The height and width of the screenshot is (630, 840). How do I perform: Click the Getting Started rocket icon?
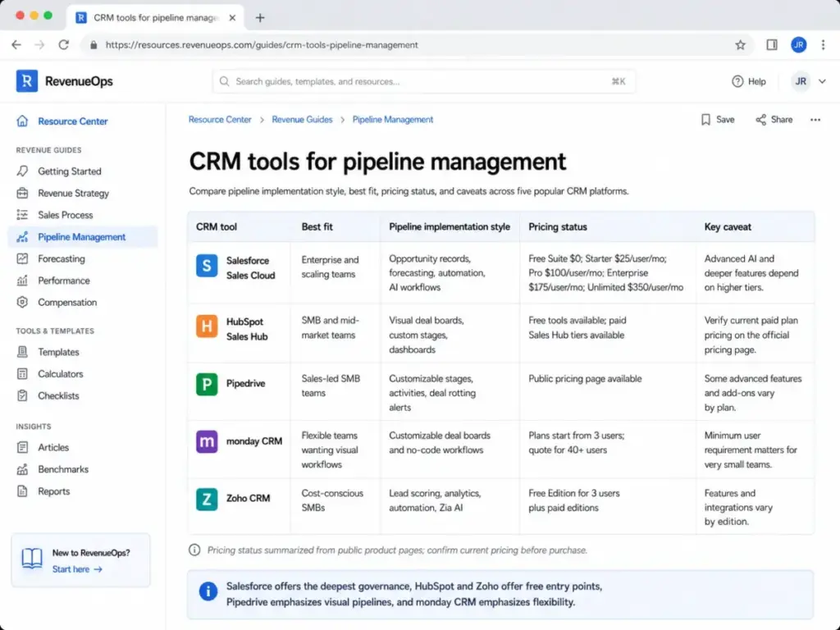[22, 171]
